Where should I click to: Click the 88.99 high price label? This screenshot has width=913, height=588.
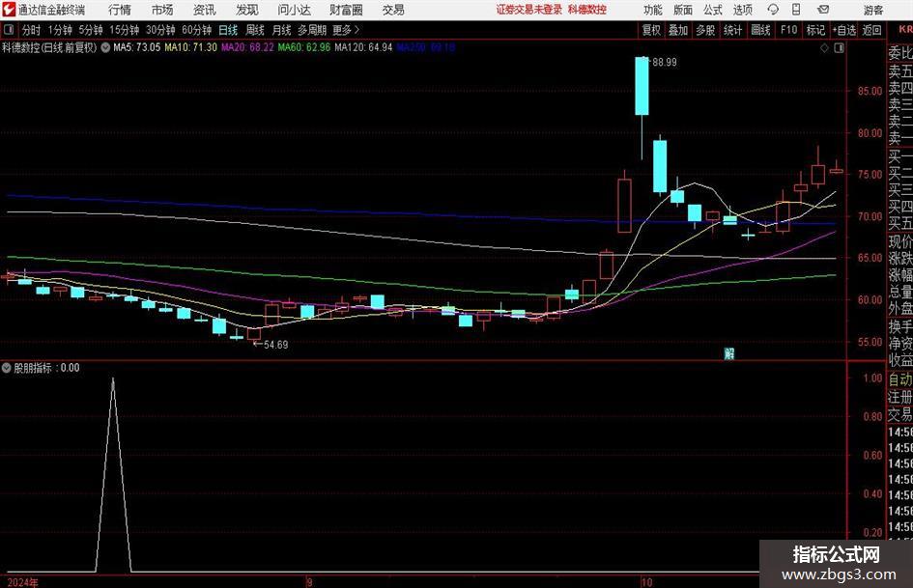[665, 63]
